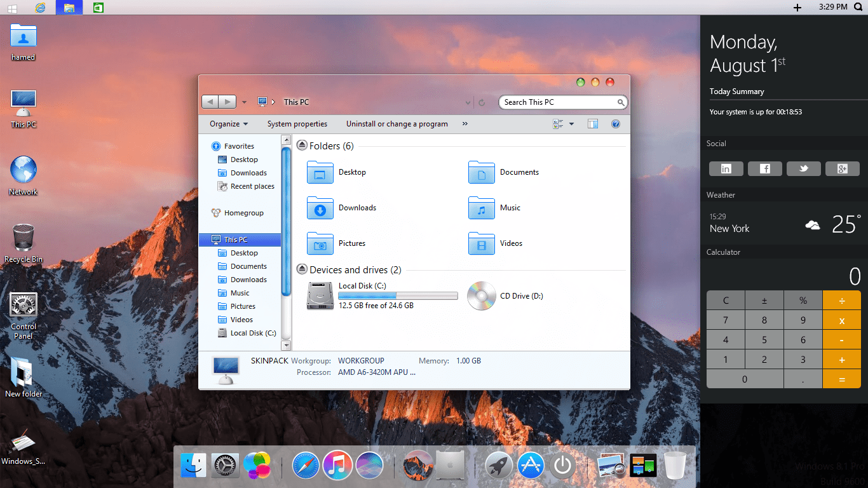Click calculator percent key
This screenshot has width=868, height=488.
pos(803,301)
